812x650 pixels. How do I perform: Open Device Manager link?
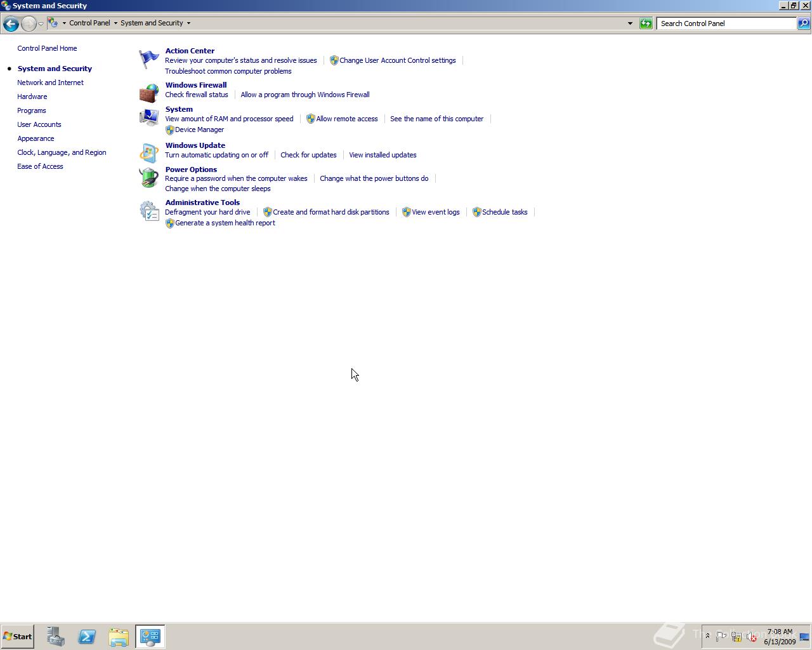[199, 129]
